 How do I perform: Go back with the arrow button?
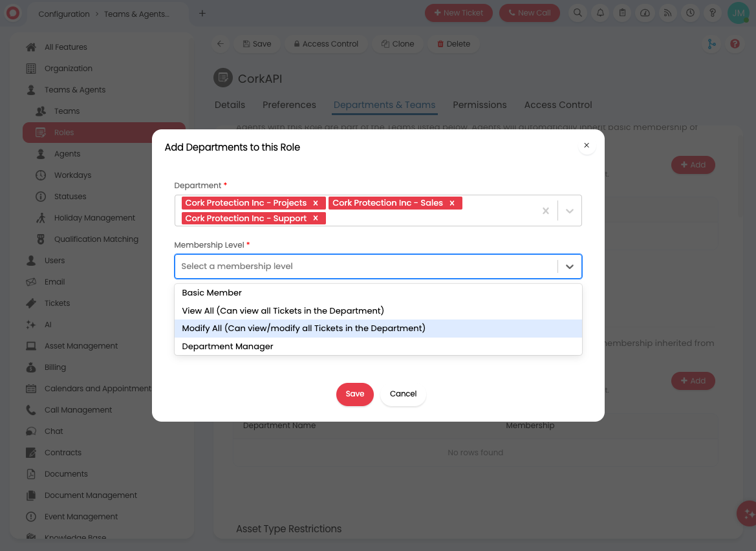point(221,44)
